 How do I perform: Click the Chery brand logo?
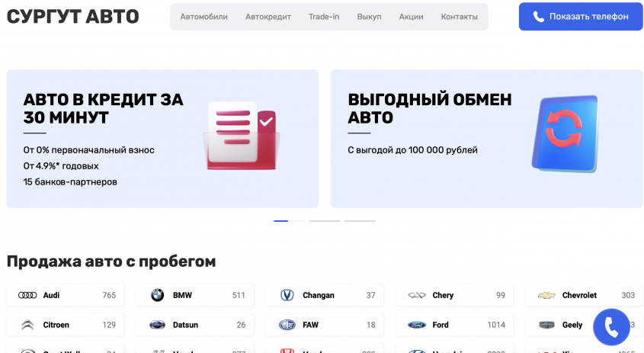[416, 295]
